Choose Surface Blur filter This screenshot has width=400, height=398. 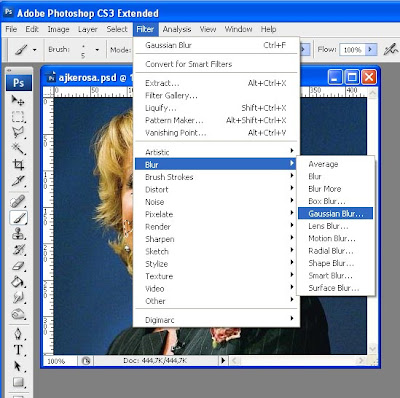(335, 288)
